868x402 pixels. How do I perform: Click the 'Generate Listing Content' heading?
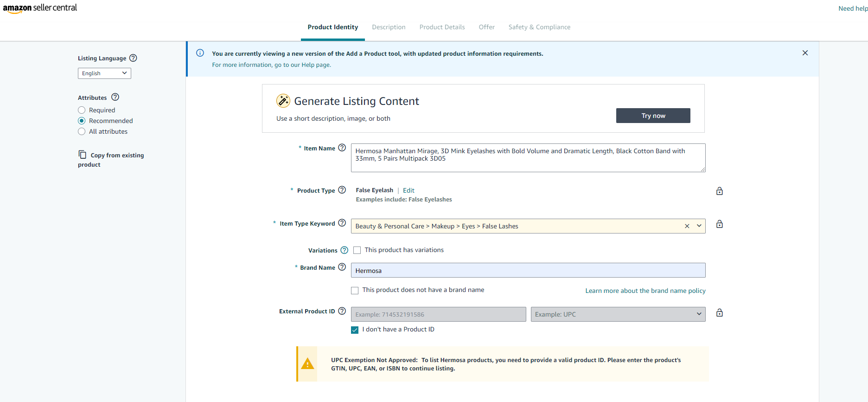(357, 101)
